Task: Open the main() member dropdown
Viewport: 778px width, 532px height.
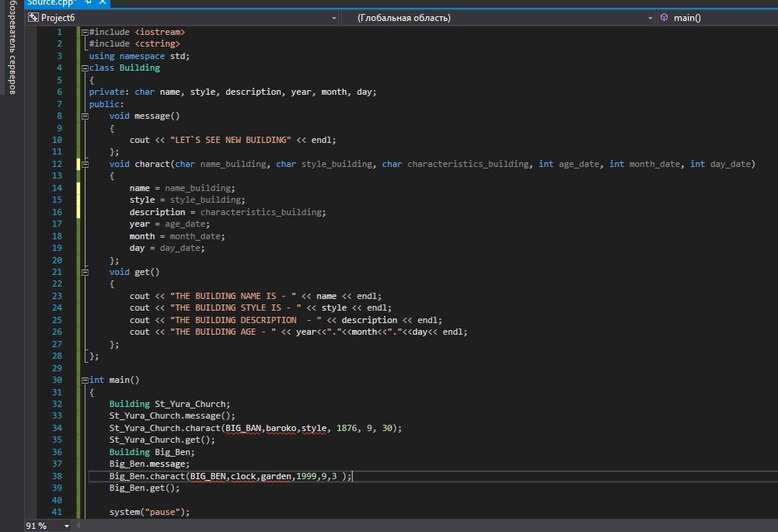Action: (717, 18)
